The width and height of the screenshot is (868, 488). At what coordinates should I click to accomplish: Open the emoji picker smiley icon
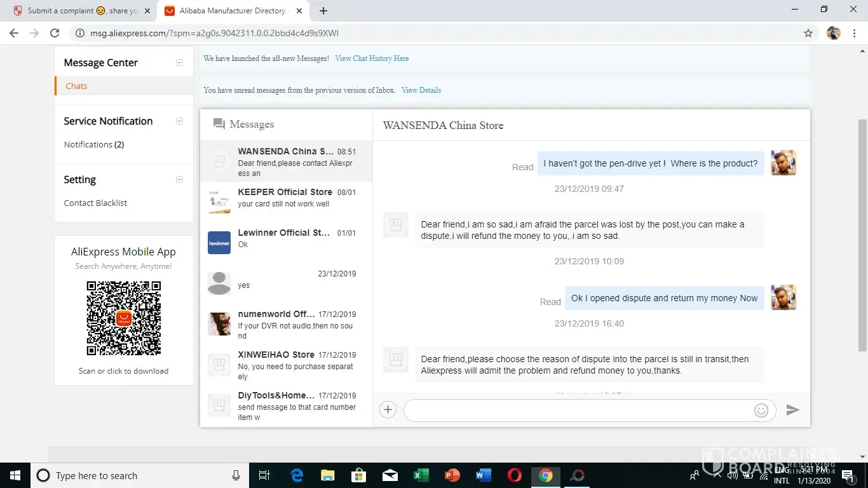(x=761, y=410)
